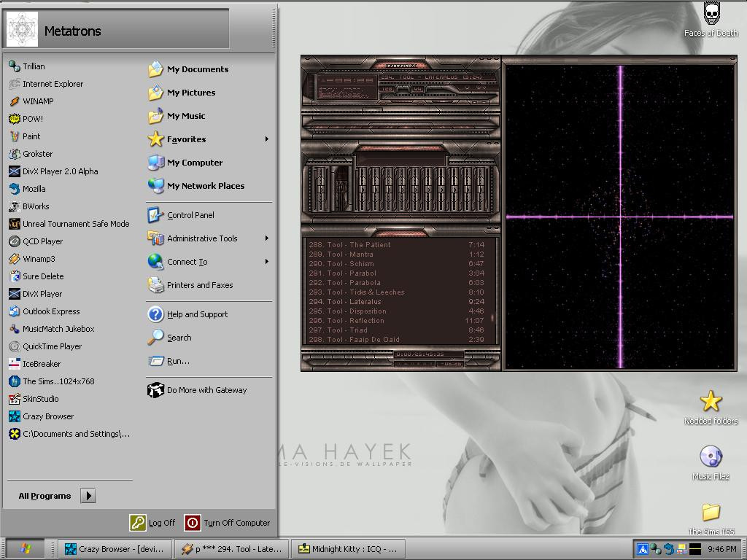The image size is (747, 560).
Task: Open My Documents folder
Action: click(x=188, y=69)
